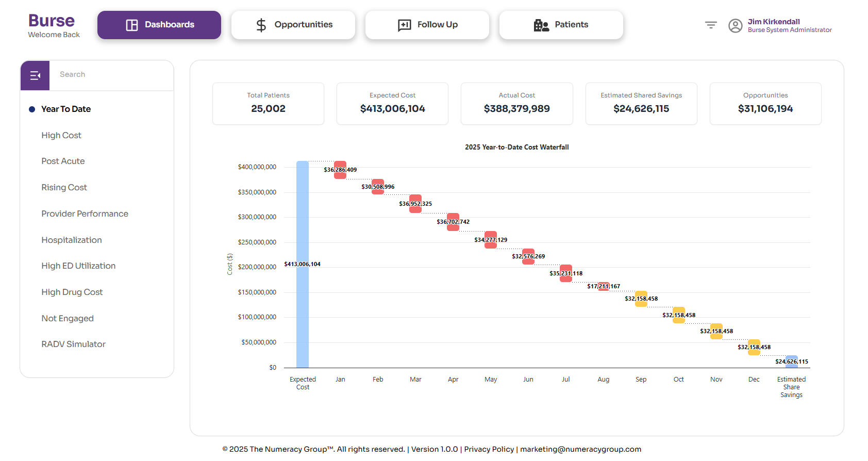This screenshot has height=461, width=868.
Task: Select the RADV Simulator item
Action: click(73, 344)
